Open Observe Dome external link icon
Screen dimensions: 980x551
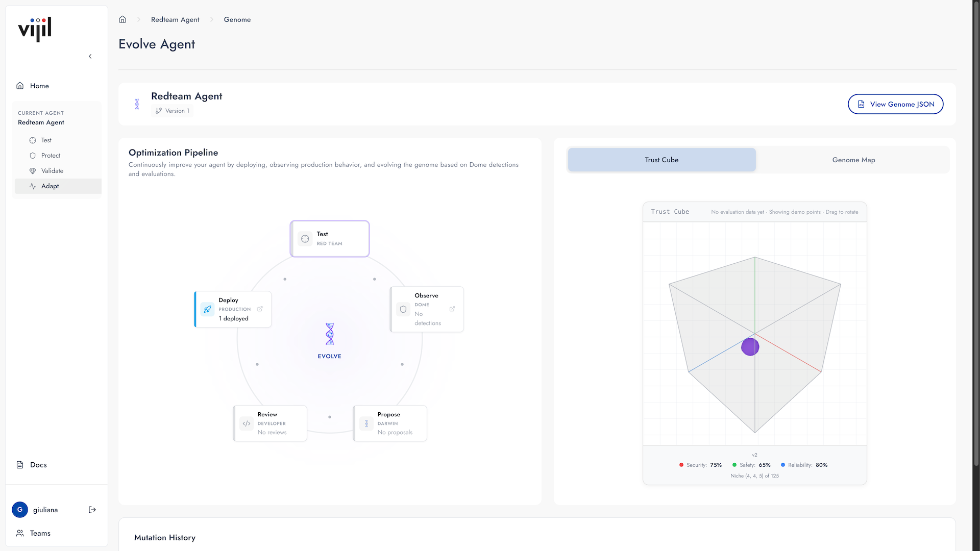(452, 309)
